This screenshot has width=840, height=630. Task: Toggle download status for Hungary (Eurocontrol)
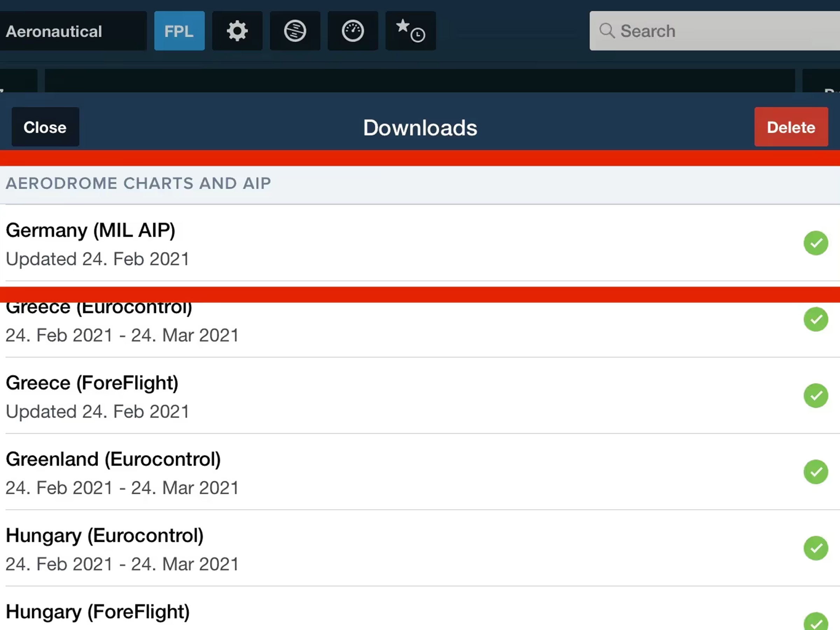[815, 548]
